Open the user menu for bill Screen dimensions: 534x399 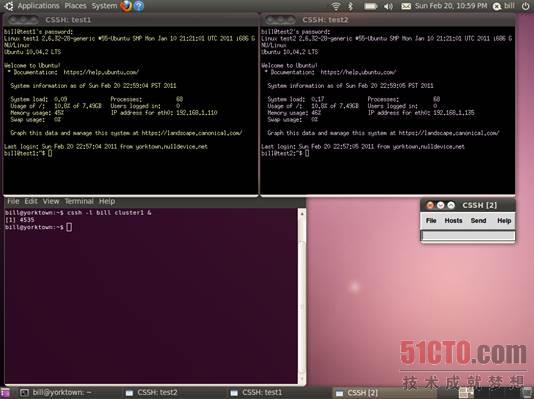click(504, 6)
